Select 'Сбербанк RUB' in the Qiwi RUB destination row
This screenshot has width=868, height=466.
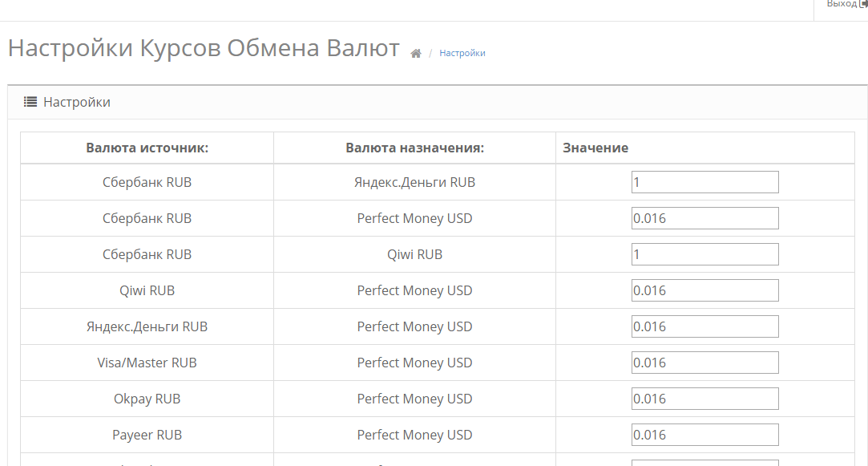click(147, 254)
